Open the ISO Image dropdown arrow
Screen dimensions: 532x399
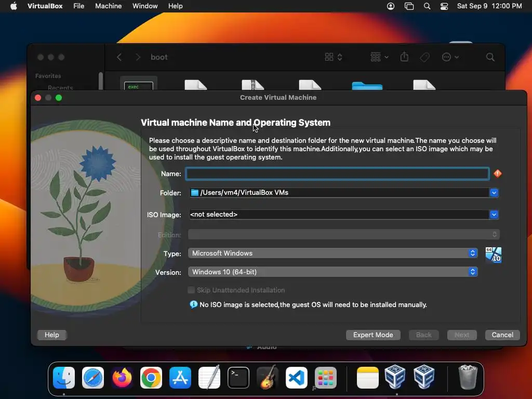click(x=494, y=215)
